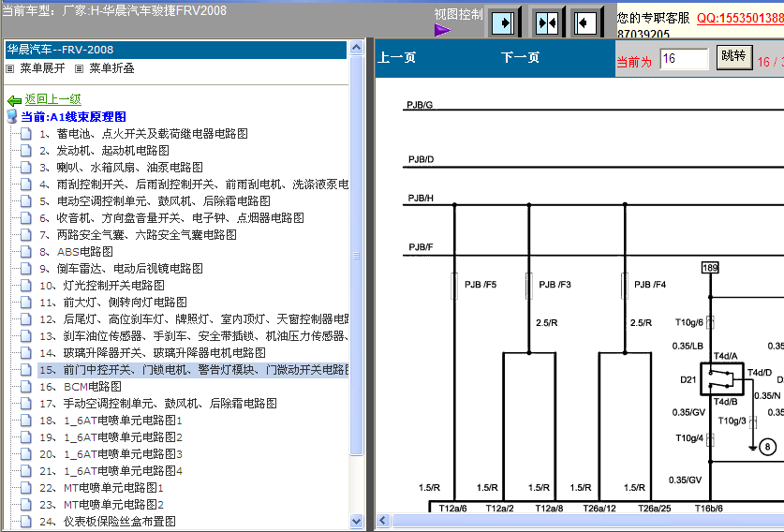Click the boxed 189 reference in diagram
Screen dimensions: 784x532
click(710, 268)
